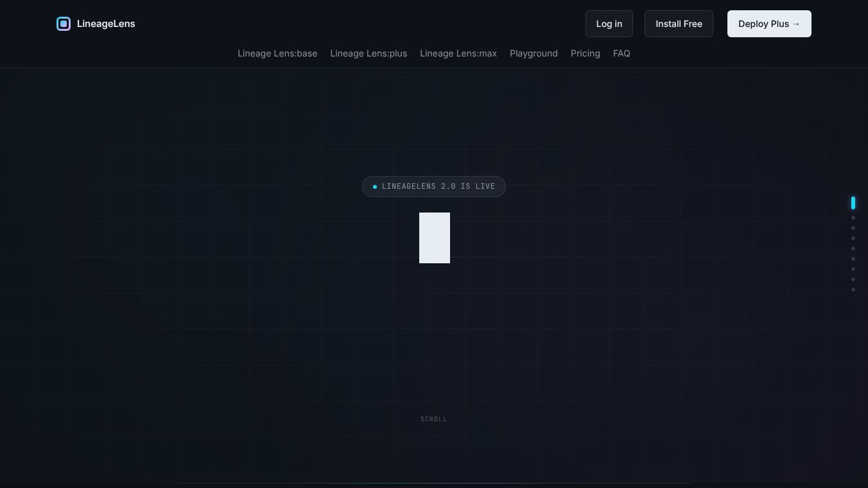Click the LineageLens brand name text

click(x=106, y=24)
